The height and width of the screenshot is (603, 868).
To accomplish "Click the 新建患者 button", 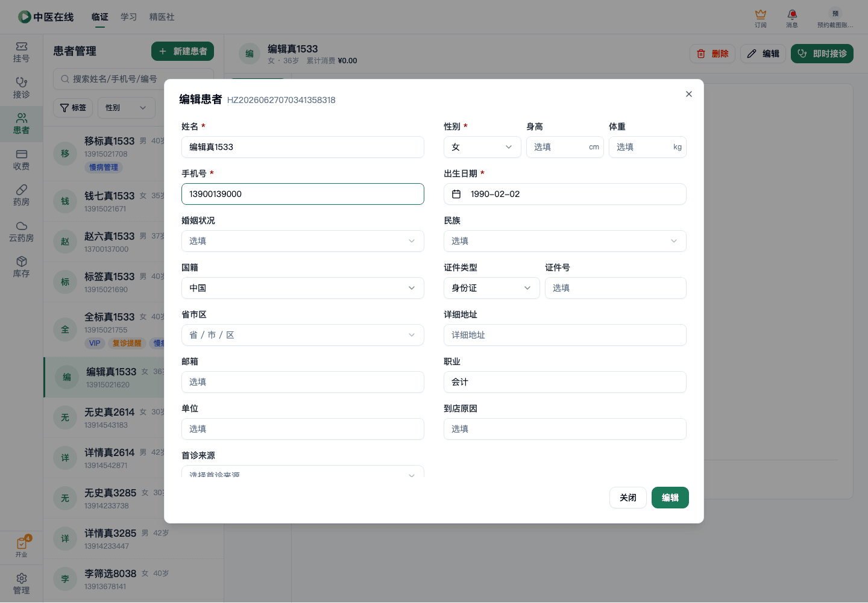I will 183,51.
